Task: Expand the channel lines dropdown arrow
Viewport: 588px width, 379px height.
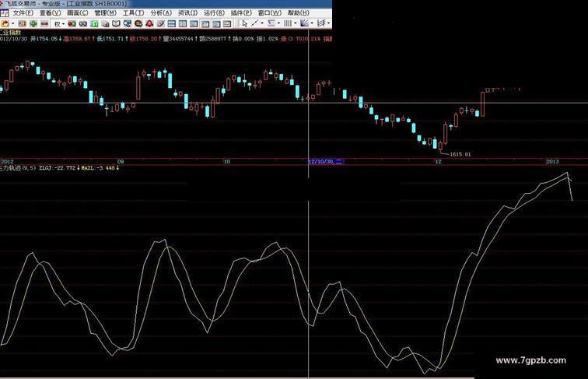Action: [329, 23]
